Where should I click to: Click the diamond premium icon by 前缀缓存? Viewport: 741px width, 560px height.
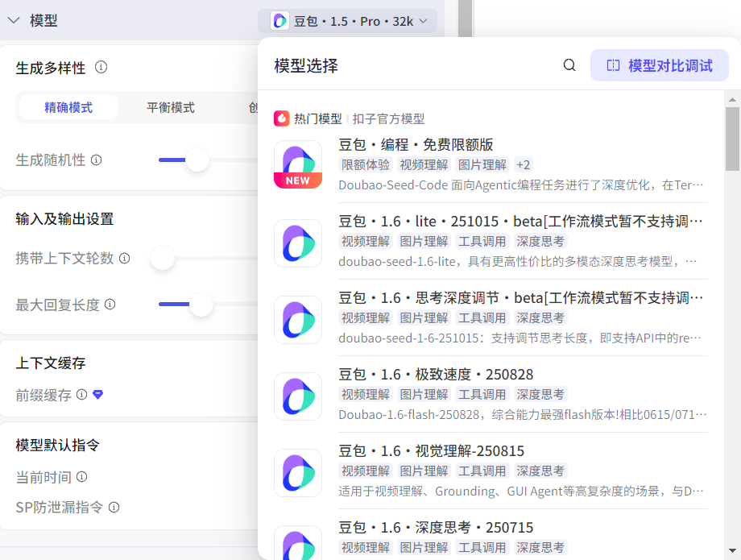pyautogui.click(x=97, y=395)
